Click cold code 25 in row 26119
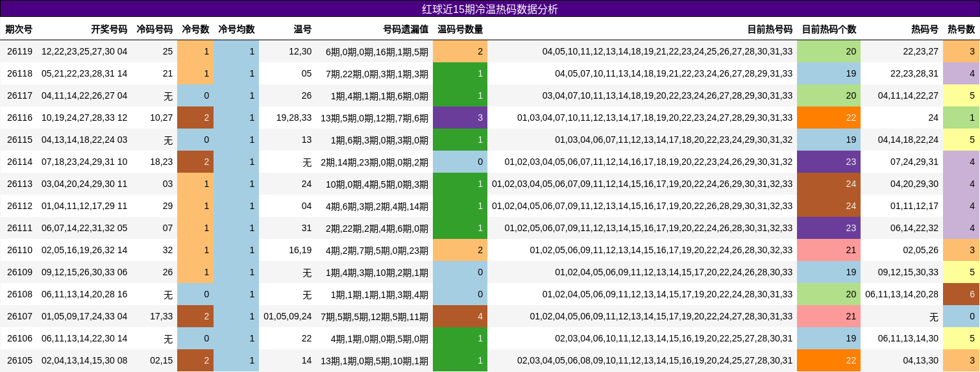Screen dimensions: 980x372 point(167,51)
